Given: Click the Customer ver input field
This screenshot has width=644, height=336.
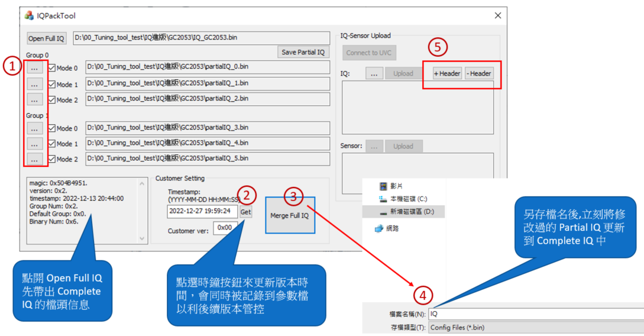Looking at the screenshot, I should (x=225, y=228).
